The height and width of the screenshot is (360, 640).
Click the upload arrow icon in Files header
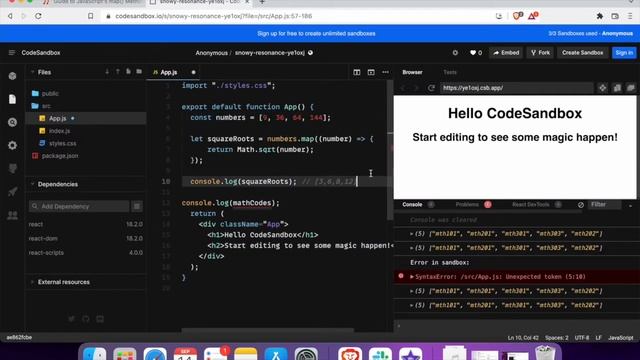coord(118,72)
